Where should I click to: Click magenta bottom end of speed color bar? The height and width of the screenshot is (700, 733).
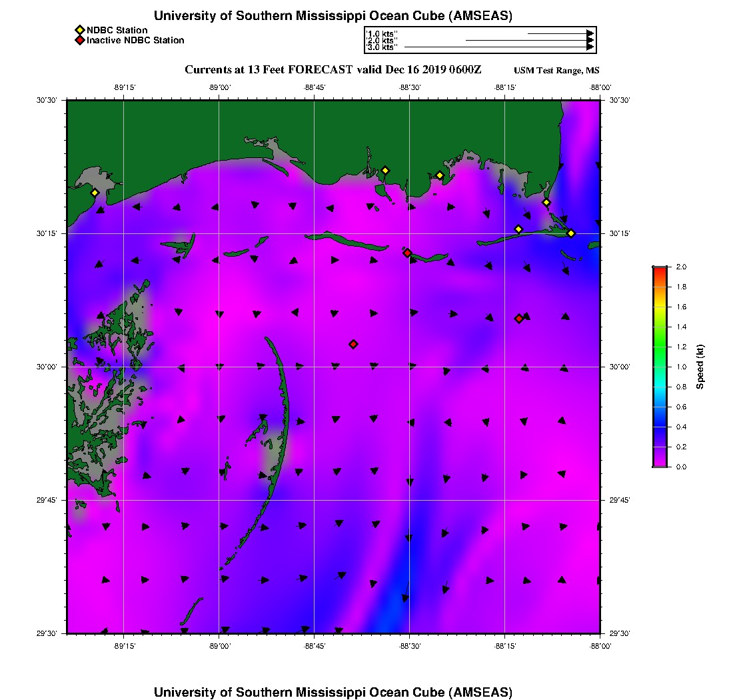659,463
